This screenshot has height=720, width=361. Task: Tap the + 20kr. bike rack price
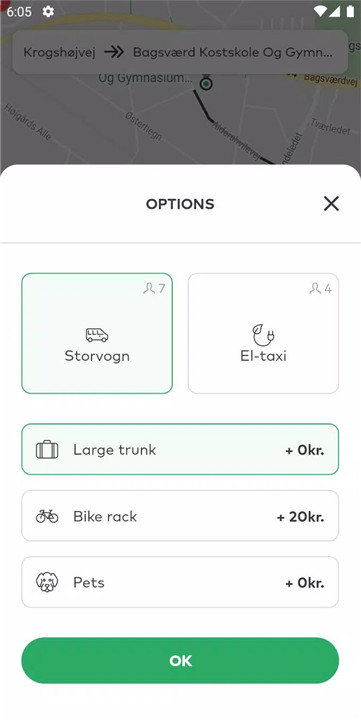coord(300,517)
